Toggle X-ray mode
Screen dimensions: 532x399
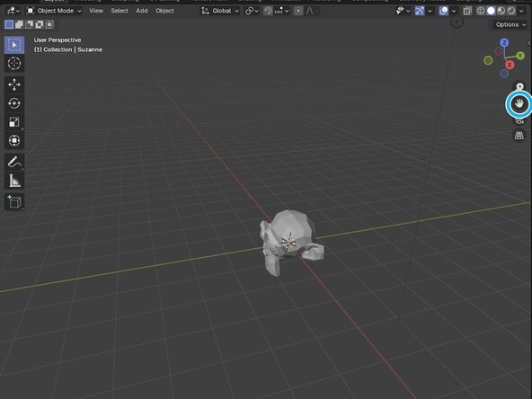click(x=467, y=11)
